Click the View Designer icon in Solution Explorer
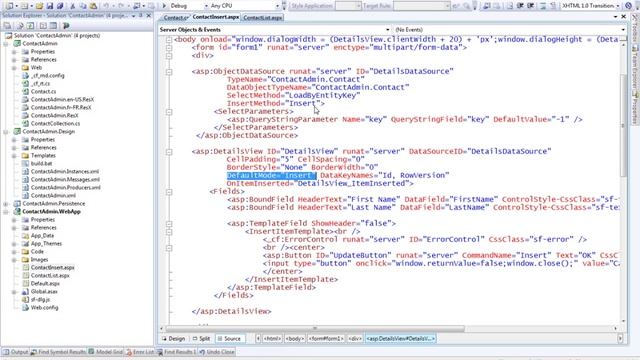The height and width of the screenshot is (360, 640). pyautogui.click(x=53, y=25)
